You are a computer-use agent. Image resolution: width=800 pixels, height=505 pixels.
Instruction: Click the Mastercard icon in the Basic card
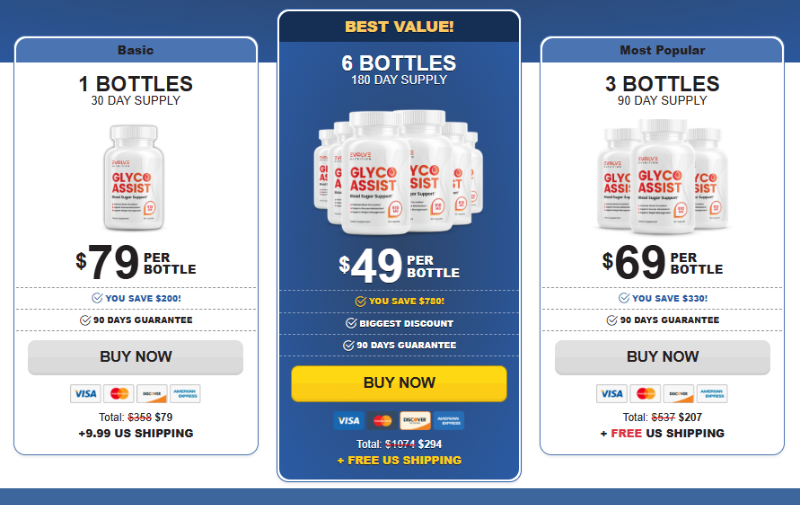(119, 394)
